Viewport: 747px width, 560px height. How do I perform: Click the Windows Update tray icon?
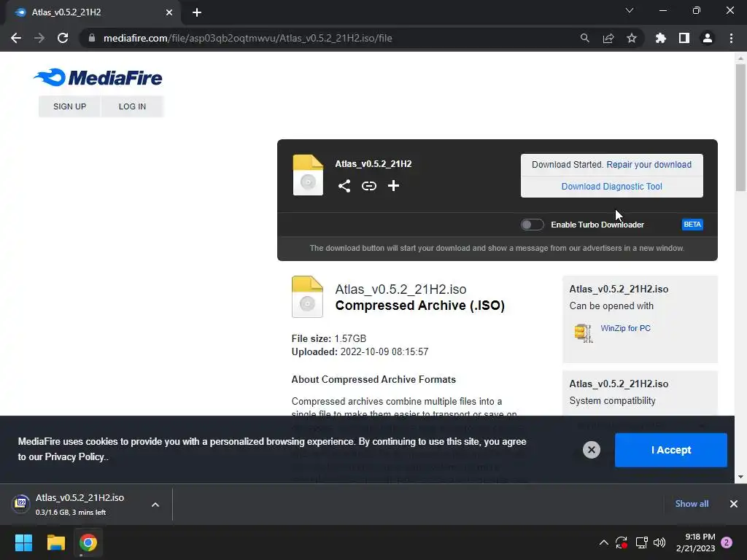[x=622, y=542]
